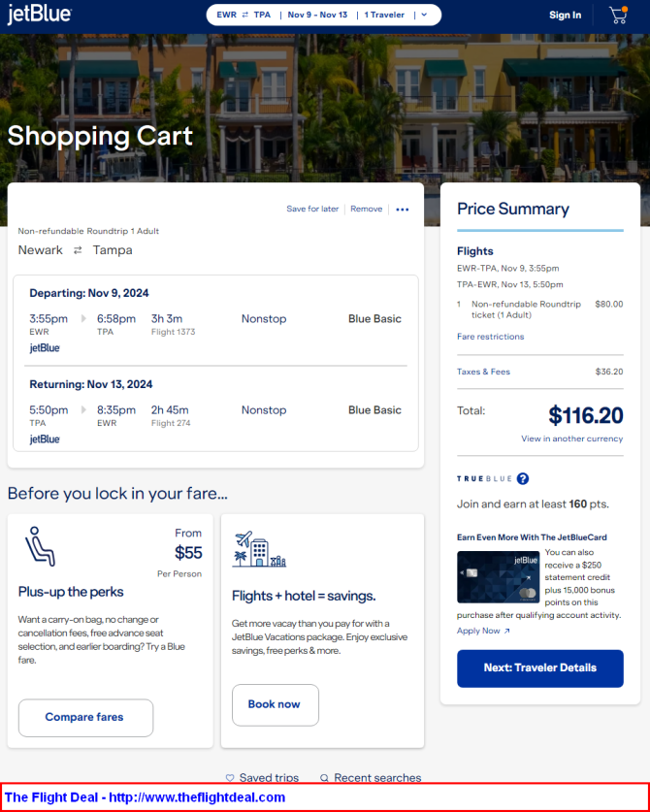The width and height of the screenshot is (650, 812).
Task: Open the three-dot more options menu
Action: click(403, 210)
